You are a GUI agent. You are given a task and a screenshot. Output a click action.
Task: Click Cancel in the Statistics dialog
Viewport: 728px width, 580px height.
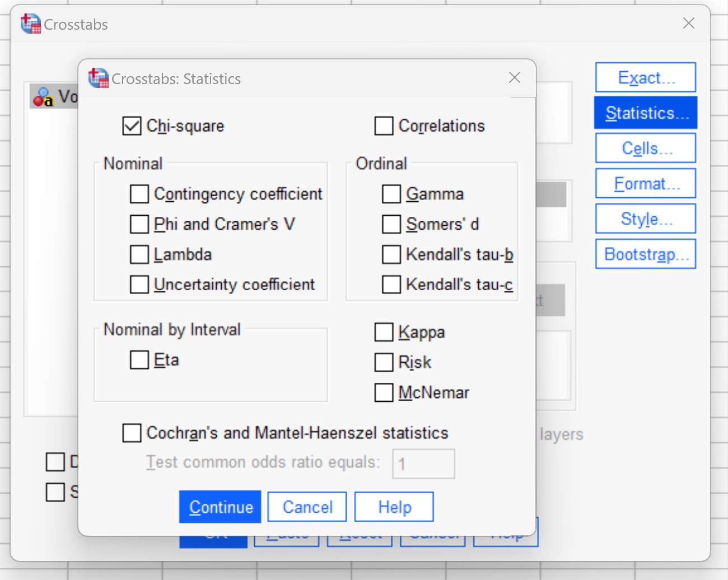pos(307,507)
